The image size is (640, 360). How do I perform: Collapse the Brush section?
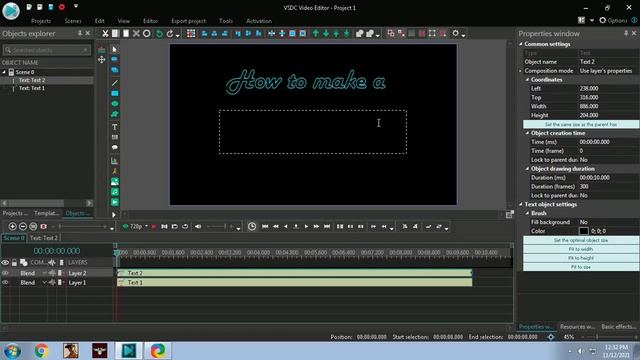pos(527,213)
